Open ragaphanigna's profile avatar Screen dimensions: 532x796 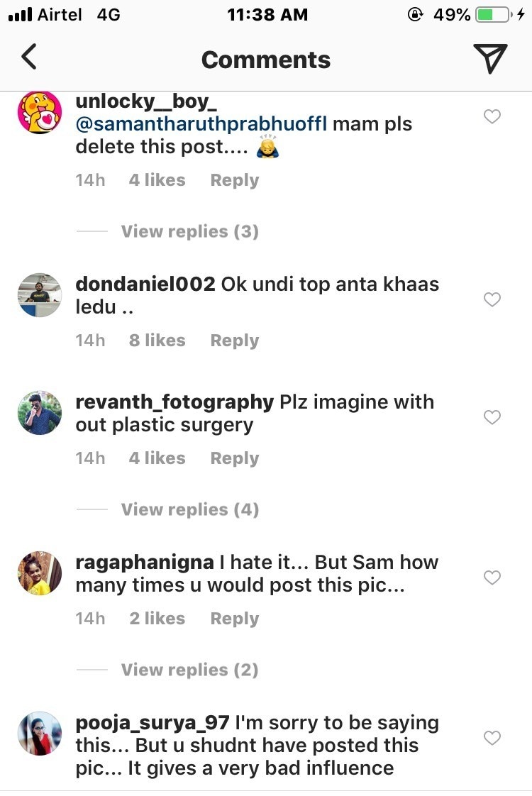point(40,573)
